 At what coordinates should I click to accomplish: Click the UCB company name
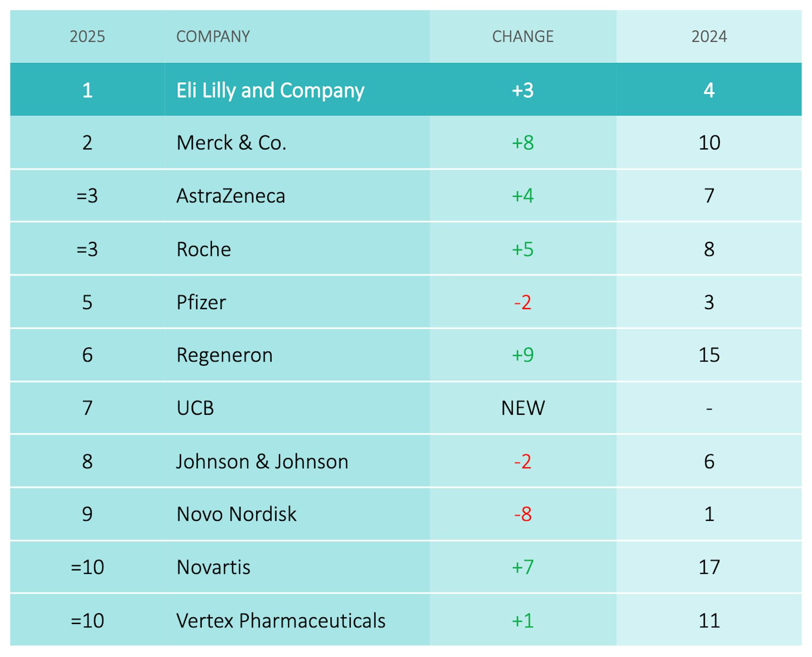(195, 408)
